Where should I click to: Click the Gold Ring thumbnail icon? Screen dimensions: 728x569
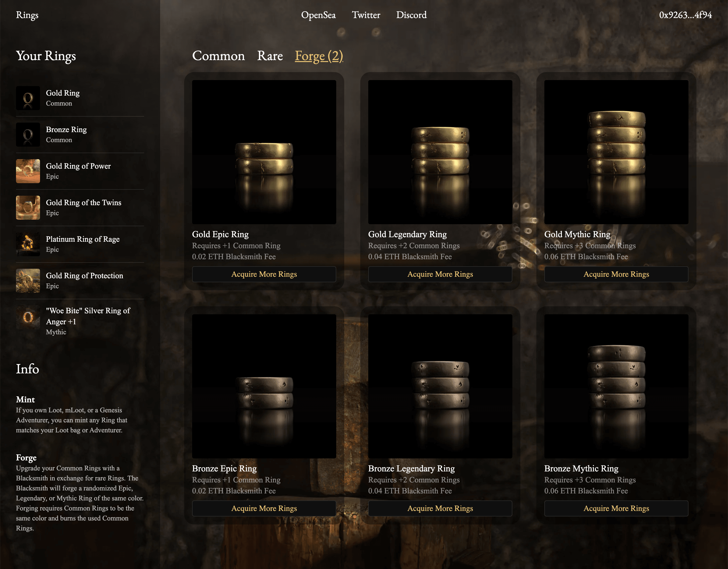point(28,98)
